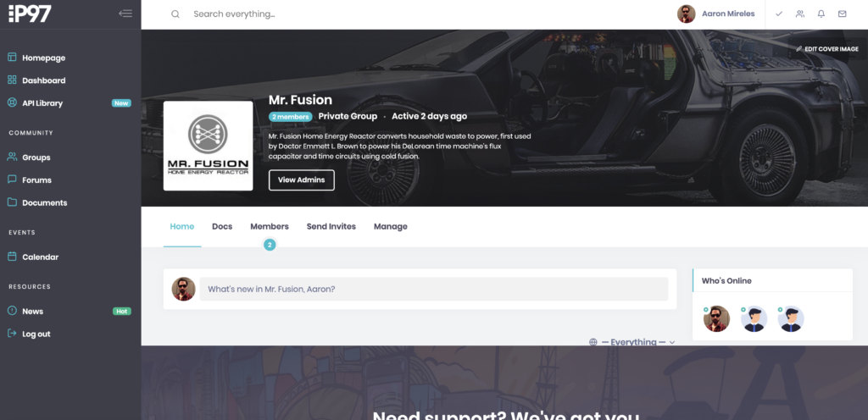Click Aaron Mireles avatar in top bar
This screenshot has height=420, width=868.
pos(686,14)
